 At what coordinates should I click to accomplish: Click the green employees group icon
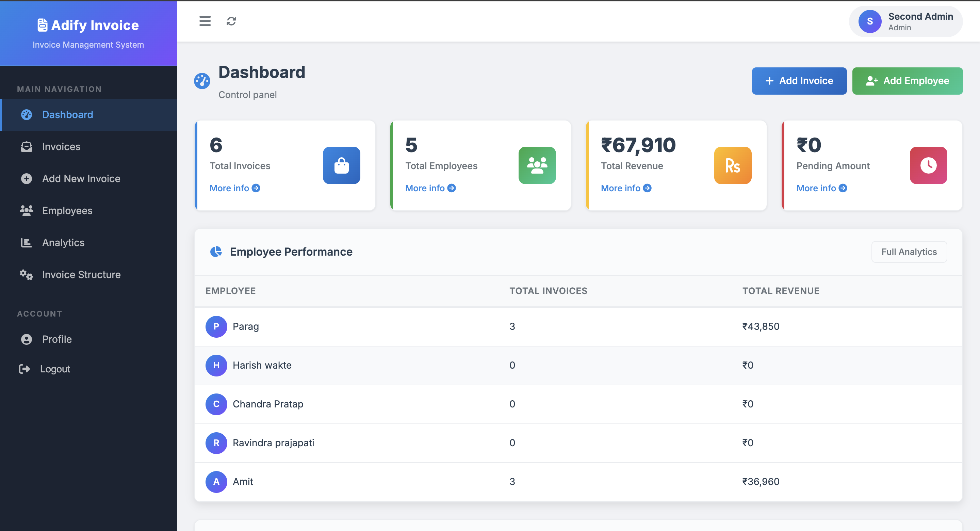coord(537,165)
